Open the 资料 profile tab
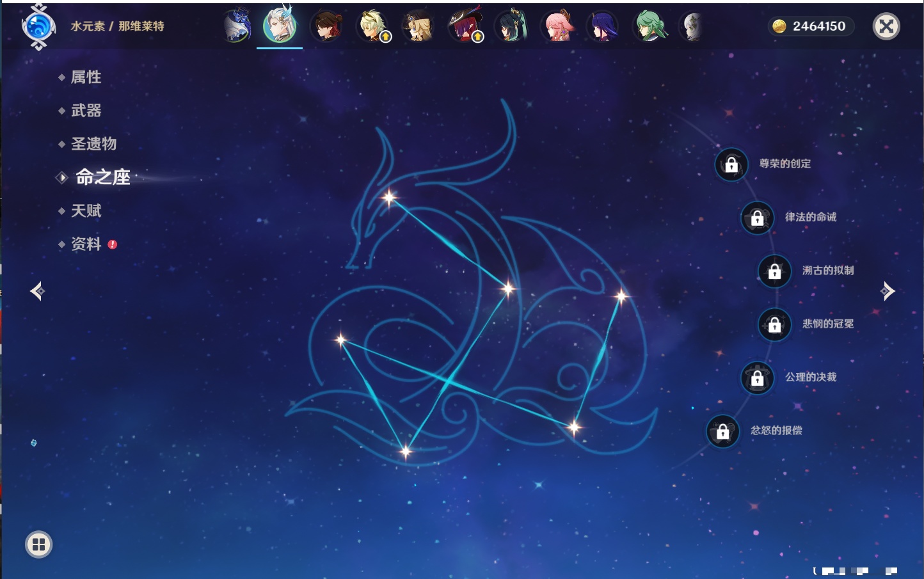Screen dimensions: 924x579 click(86, 244)
